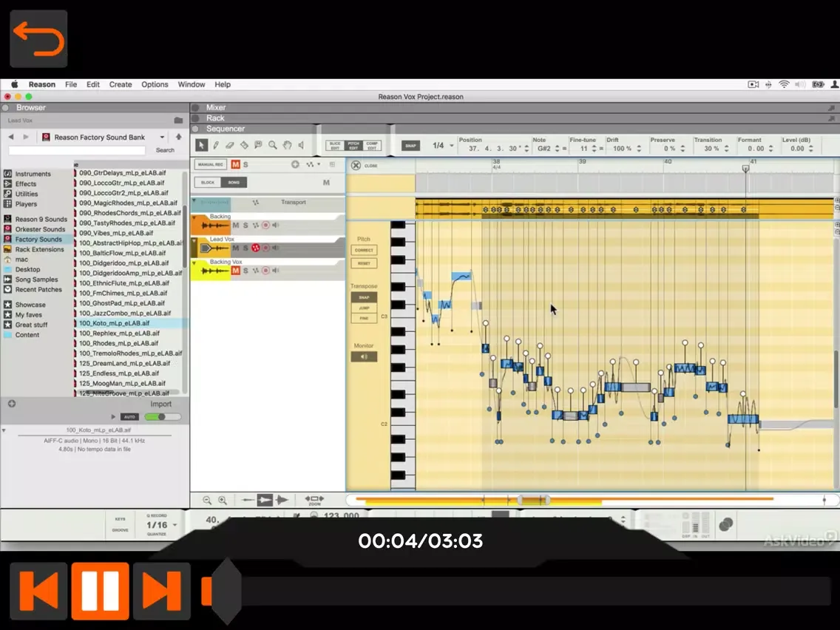Go up one level in browser
The height and width of the screenshot is (630, 840).
tap(178, 137)
